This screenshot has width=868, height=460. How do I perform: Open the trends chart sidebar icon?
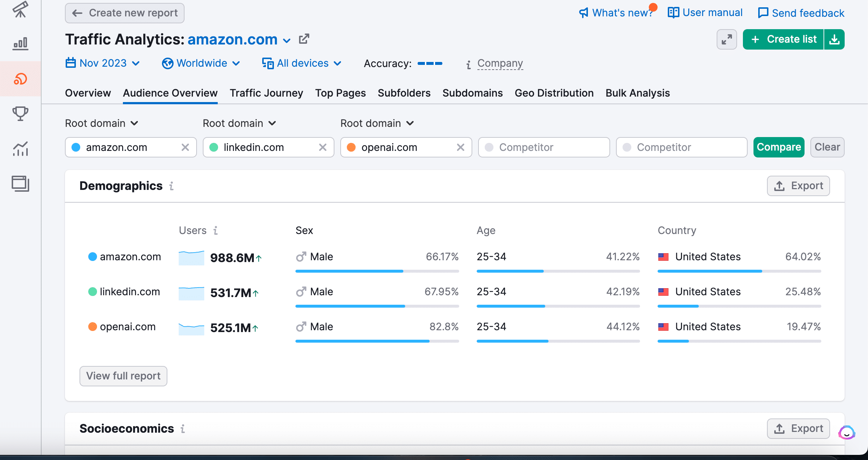pos(20,149)
